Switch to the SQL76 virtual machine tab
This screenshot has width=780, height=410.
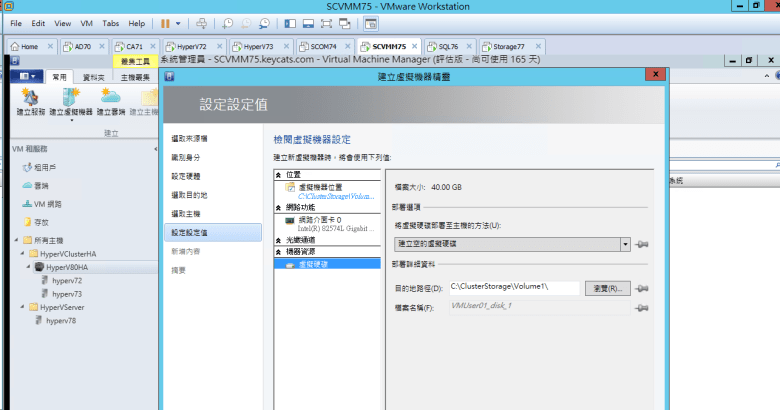pyautogui.click(x=446, y=46)
